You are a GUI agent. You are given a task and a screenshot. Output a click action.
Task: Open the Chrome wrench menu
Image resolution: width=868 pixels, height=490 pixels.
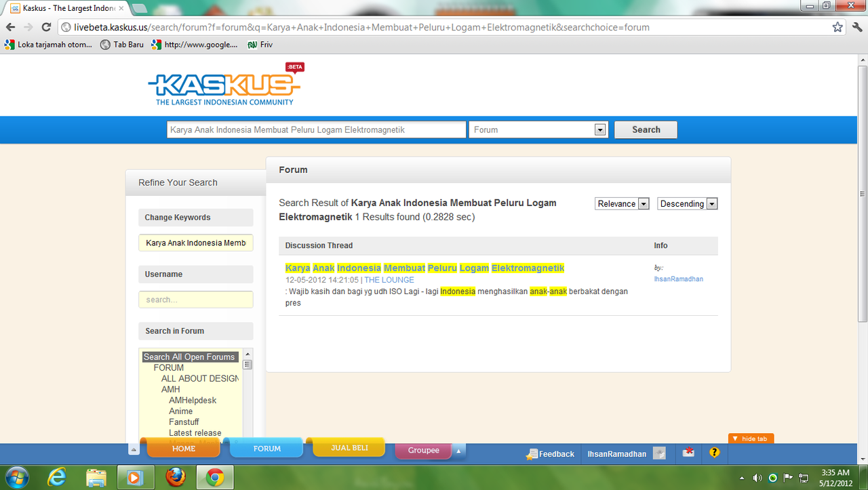click(x=856, y=27)
